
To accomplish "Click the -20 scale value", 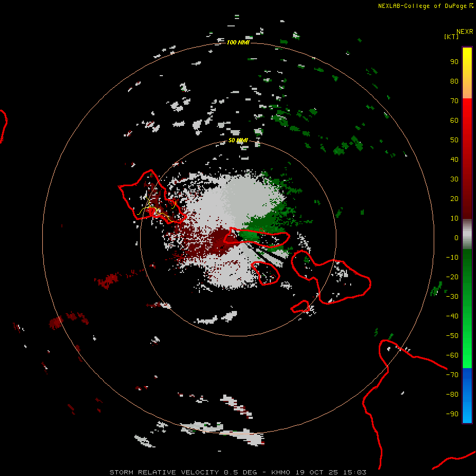I will [x=452, y=277].
